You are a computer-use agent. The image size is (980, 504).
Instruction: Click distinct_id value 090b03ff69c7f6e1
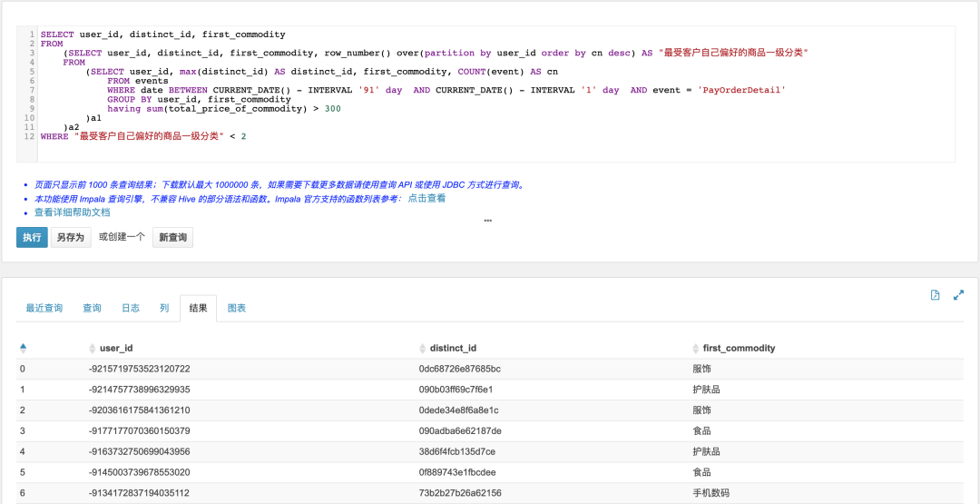[456, 390]
